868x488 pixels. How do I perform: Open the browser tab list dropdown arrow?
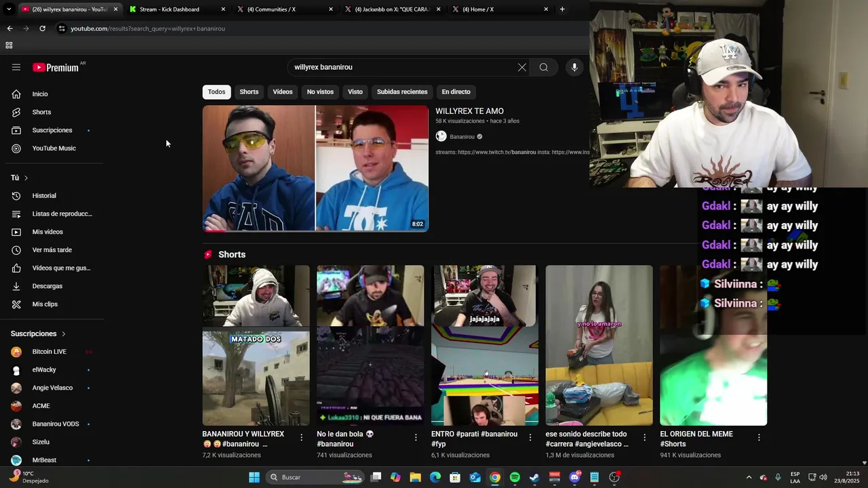click(x=8, y=9)
